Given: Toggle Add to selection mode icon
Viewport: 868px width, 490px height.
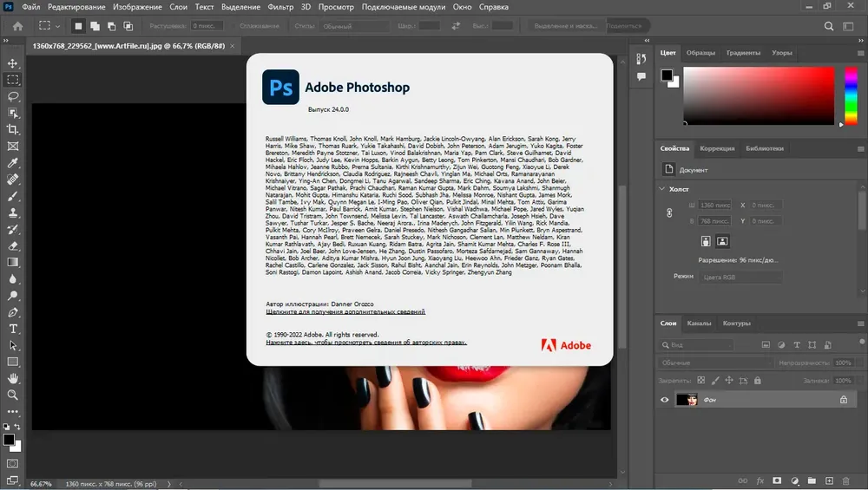Looking at the screenshot, I should (95, 26).
